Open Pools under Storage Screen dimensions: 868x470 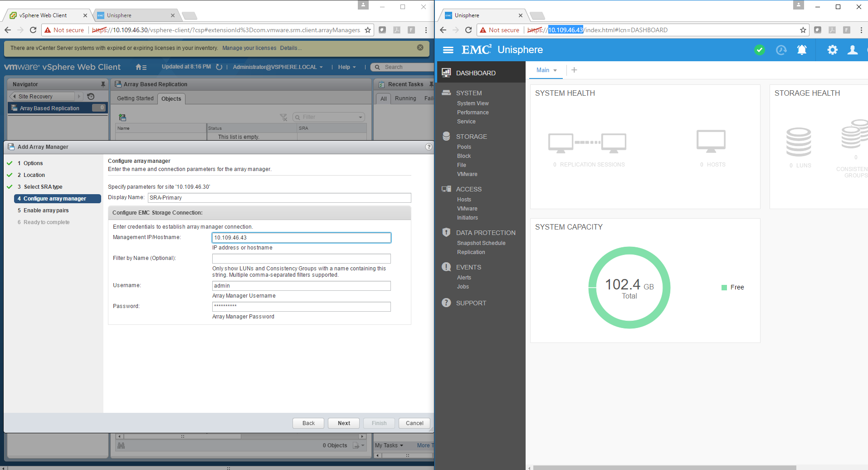click(464, 147)
